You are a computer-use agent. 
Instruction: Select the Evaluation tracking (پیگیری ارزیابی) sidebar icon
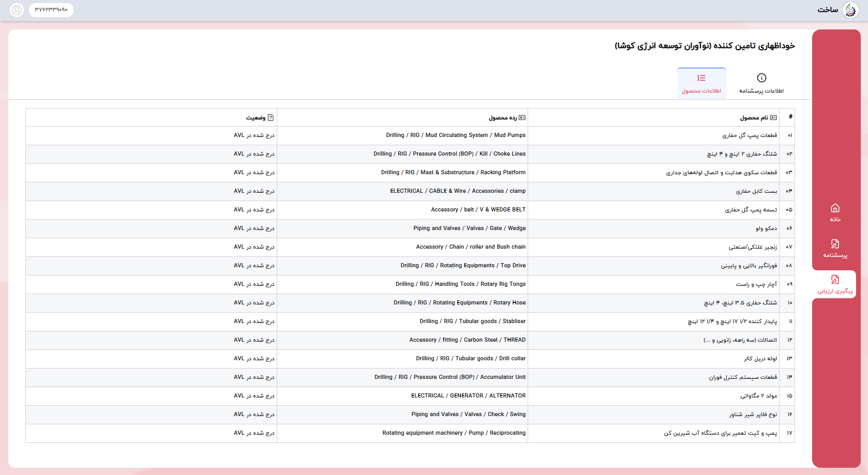(835, 280)
